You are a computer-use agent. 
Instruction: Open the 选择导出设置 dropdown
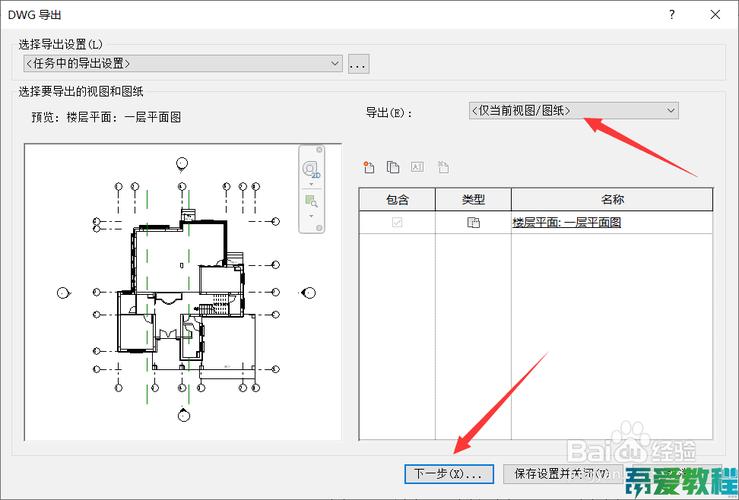click(183, 63)
